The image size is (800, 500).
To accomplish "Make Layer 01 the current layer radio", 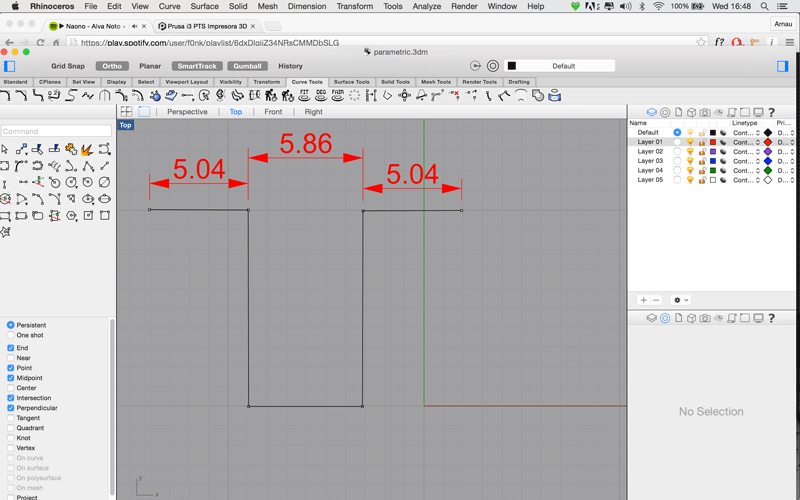I will [x=677, y=142].
